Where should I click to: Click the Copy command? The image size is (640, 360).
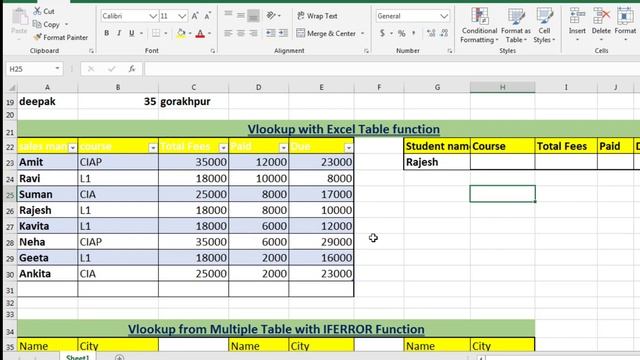tap(46, 24)
